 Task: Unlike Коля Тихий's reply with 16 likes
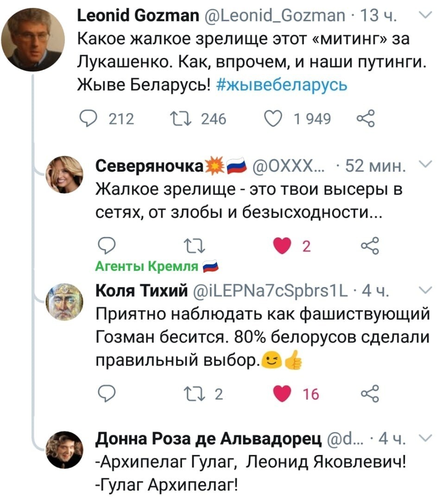(x=283, y=394)
